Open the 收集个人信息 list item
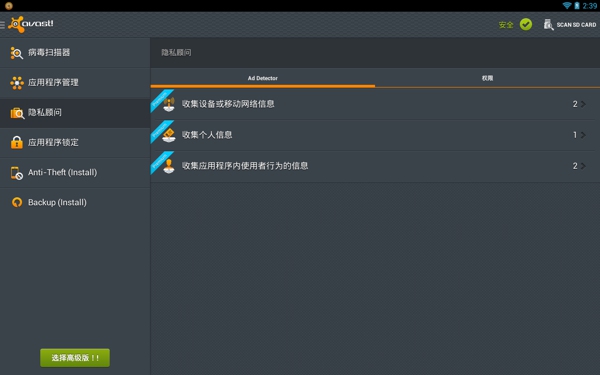This screenshot has height=375, width=600. click(373, 135)
